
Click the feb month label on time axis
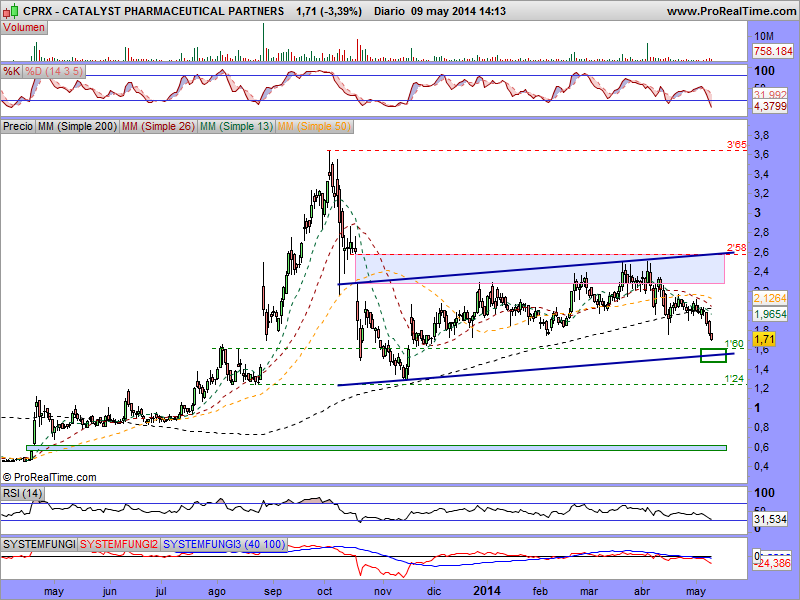point(540,591)
